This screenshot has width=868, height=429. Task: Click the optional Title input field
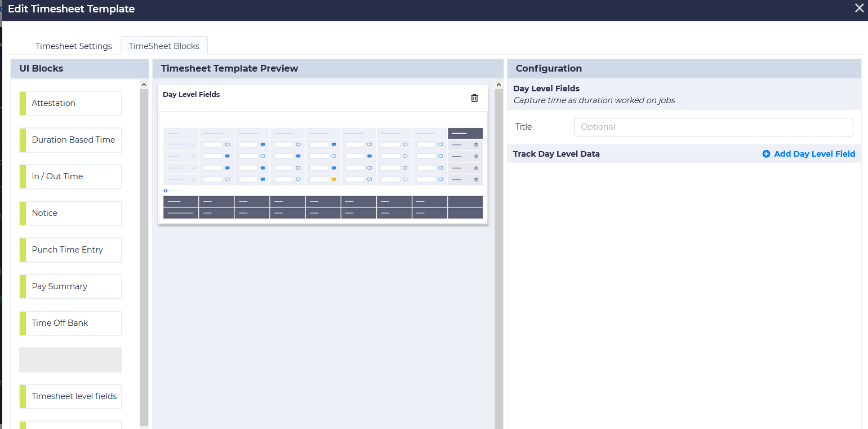(713, 127)
